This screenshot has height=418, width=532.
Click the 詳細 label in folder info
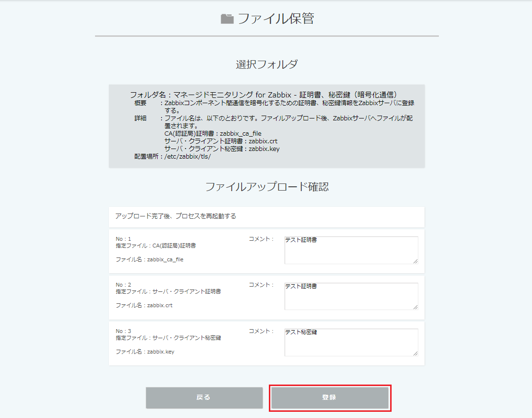140,118
